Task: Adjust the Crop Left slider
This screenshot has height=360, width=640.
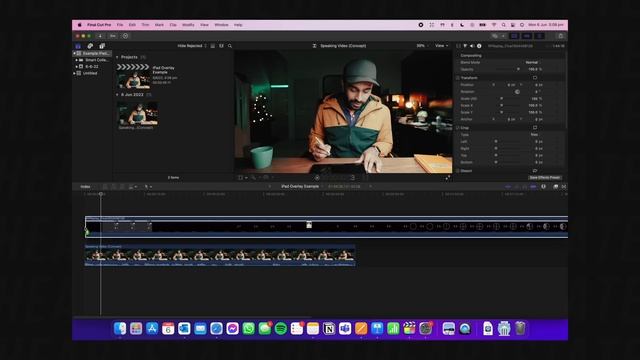Action: coord(508,142)
